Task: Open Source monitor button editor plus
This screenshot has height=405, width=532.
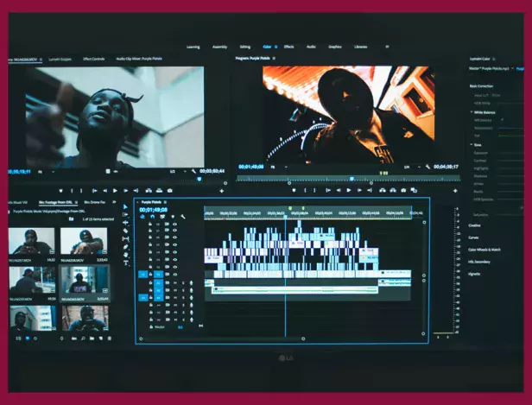Action: (x=222, y=192)
